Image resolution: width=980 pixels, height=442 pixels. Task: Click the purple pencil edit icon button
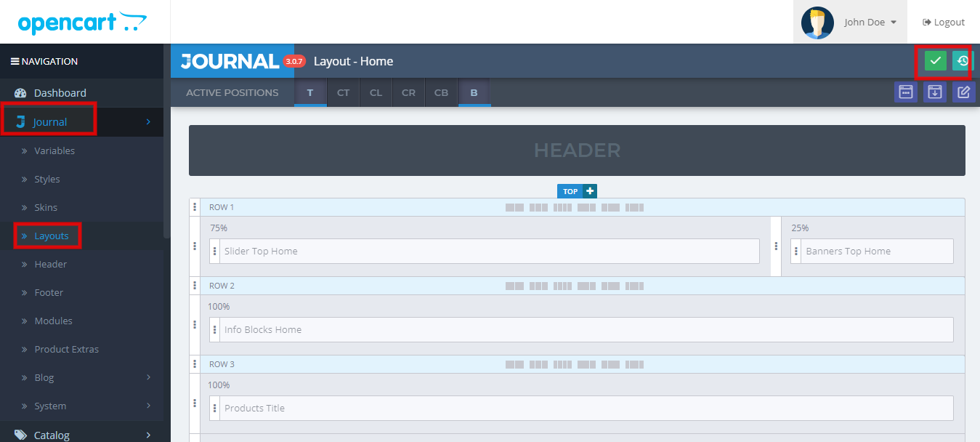pyautogui.click(x=964, y=92)
